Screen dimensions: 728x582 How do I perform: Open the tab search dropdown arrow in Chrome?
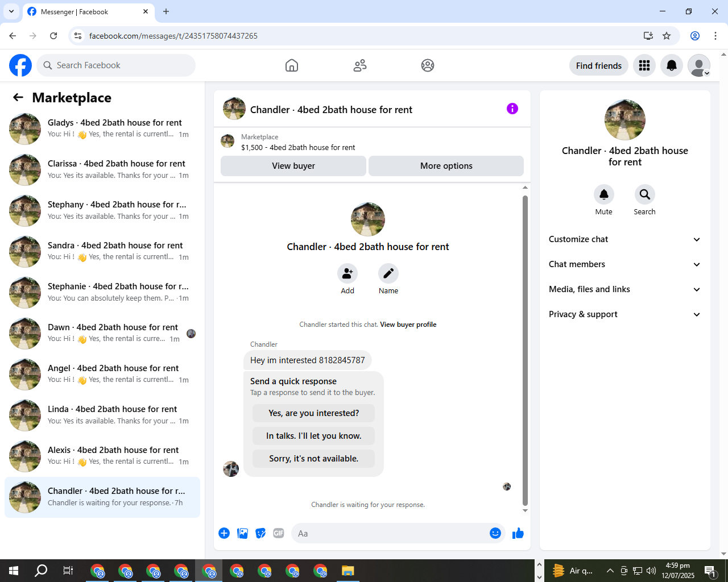point(11,11)
